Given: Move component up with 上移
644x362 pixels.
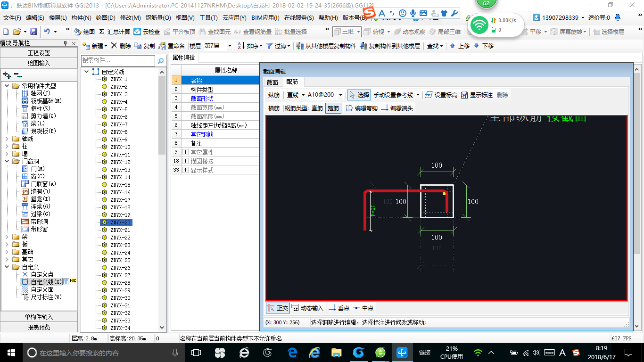Looking at the screenshot, I should 460,46.
